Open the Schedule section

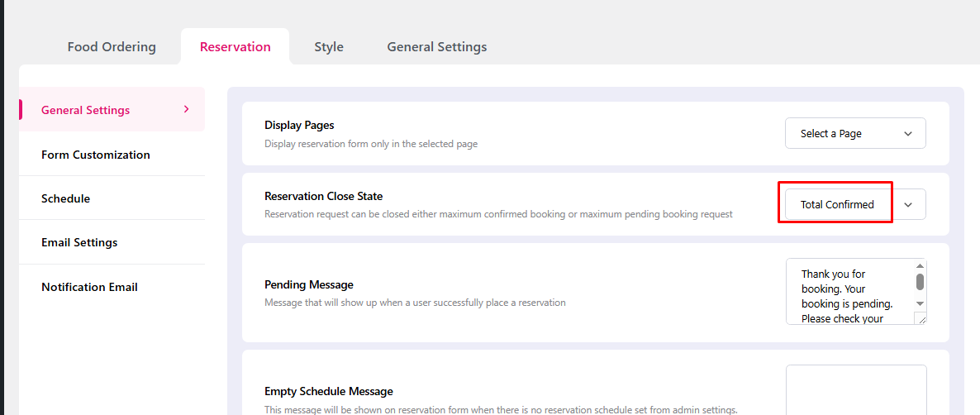click(65, 198)
